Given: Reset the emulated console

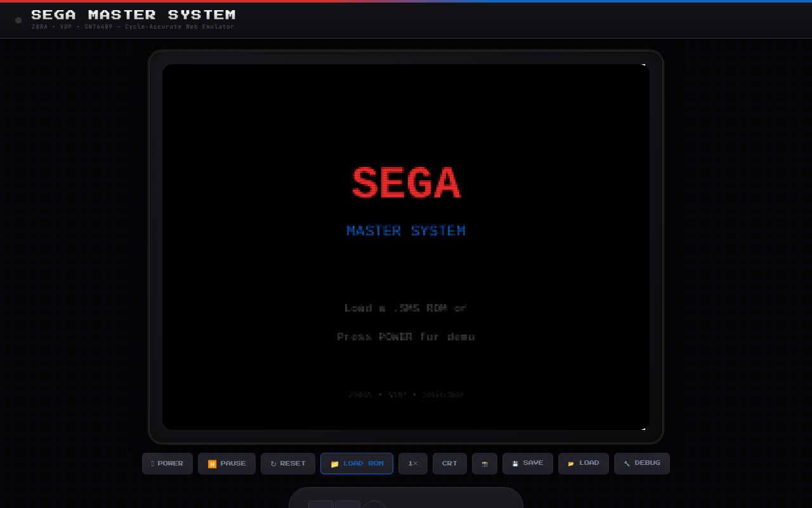Looking at the screenshot, I should click(x=288, y=464).
